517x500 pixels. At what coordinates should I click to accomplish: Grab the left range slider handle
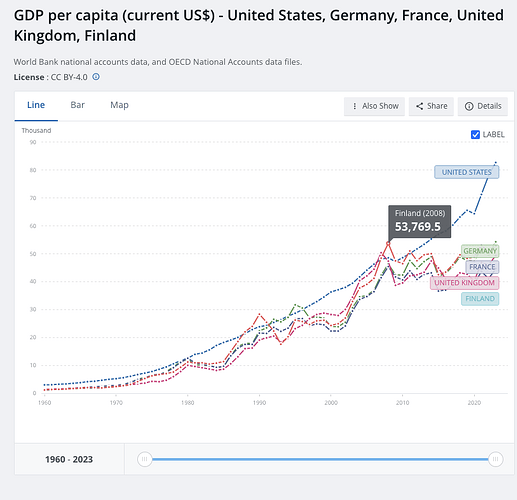click(x=145, y=459)
